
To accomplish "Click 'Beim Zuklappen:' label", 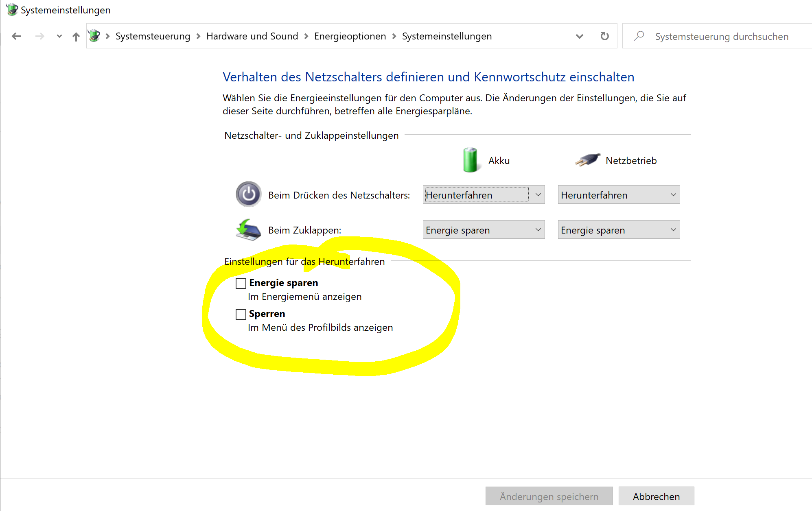I will [x=304, y=230].
